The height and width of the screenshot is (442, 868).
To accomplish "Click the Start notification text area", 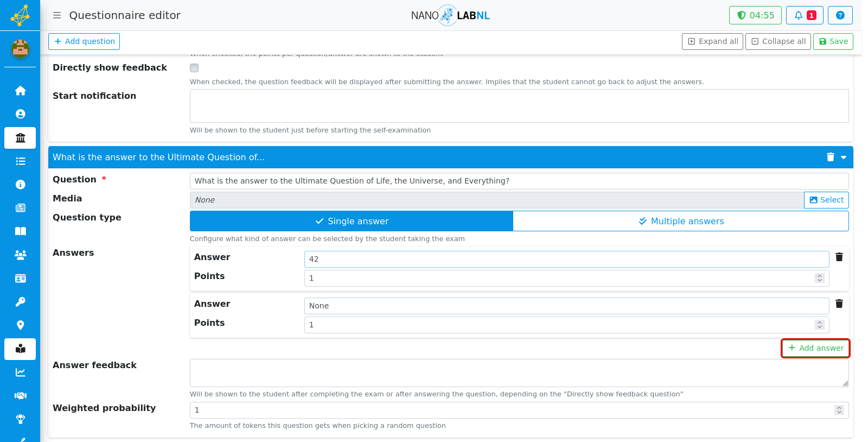I will coord(519,106).
